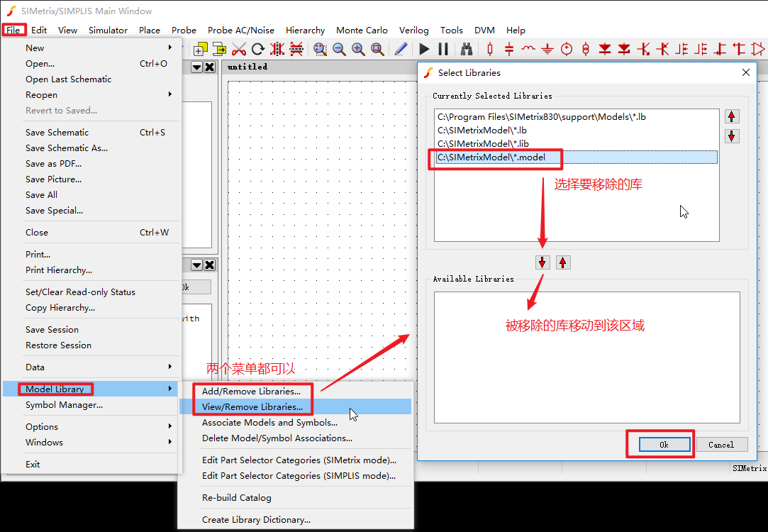Open the Monte Carlo menu

[x=362, y=30]
